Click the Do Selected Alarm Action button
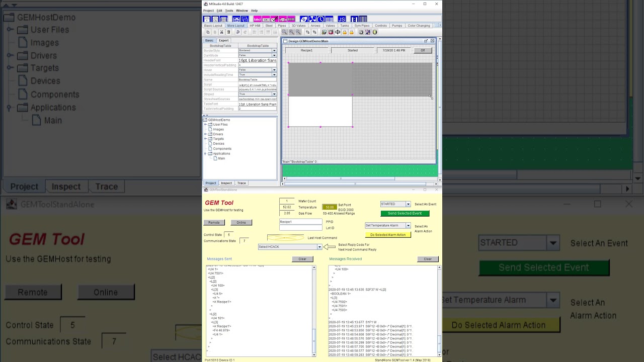644x362 pixels. click(x=388, y=235)
